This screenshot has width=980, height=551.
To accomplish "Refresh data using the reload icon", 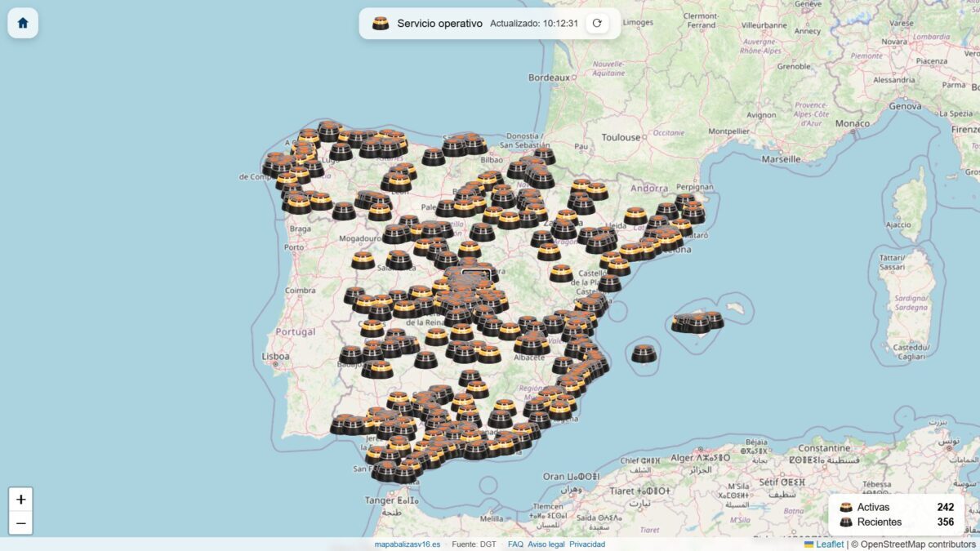I will click(x=595, y=24).
